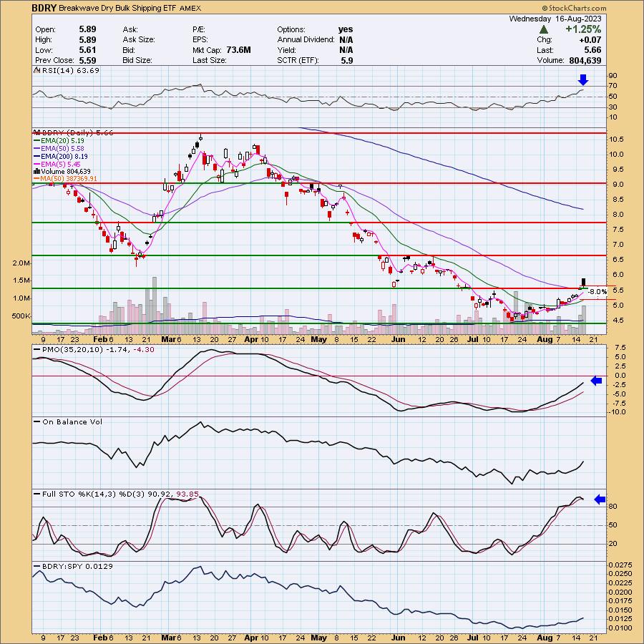Click the Last price value 5.66

592,50
